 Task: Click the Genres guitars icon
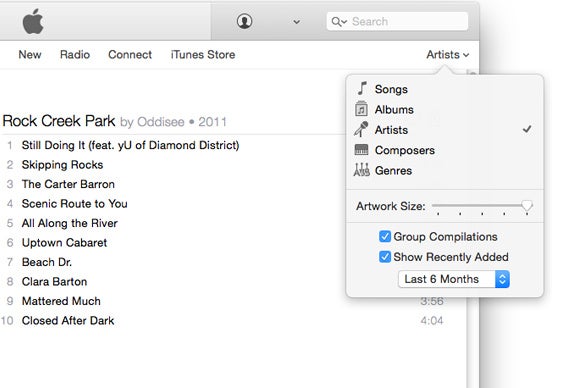pos(361,170)
